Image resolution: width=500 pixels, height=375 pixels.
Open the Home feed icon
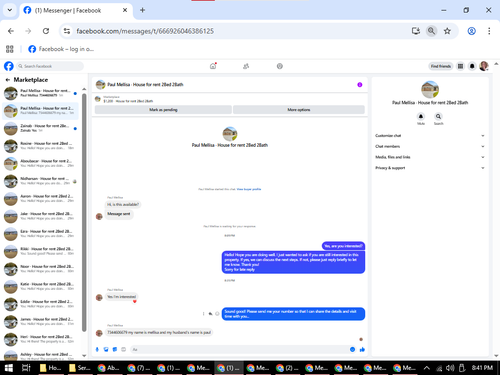(213, 66)
